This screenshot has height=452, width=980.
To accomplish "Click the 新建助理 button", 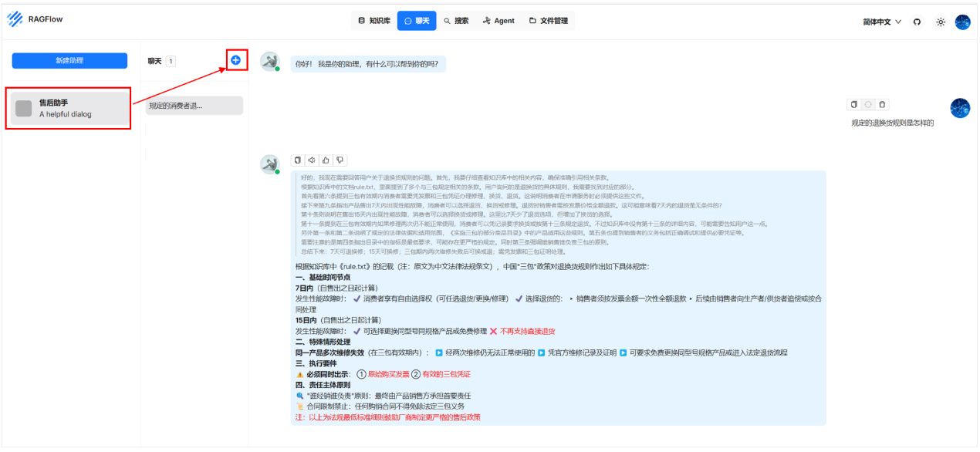I will point(68,60).
